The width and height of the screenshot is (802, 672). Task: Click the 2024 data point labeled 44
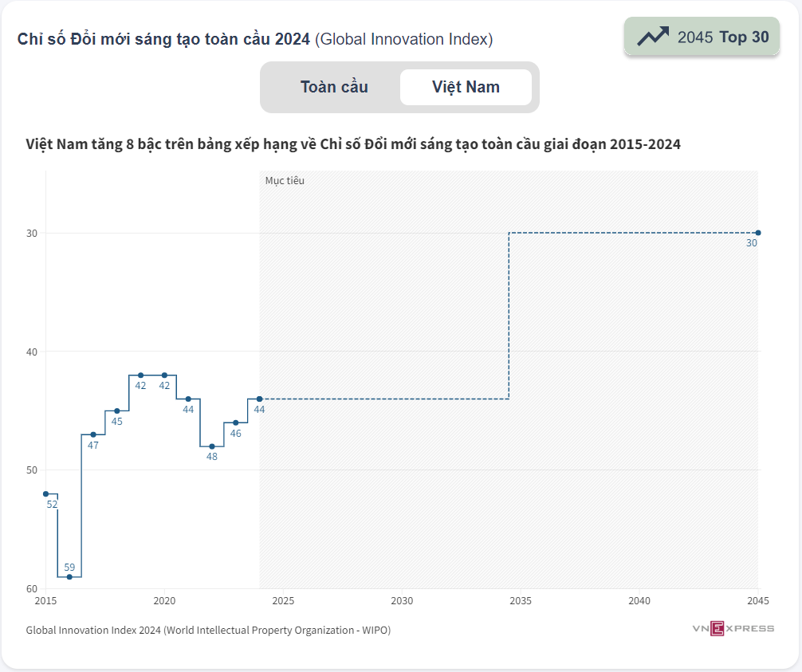tap(259, 399)
